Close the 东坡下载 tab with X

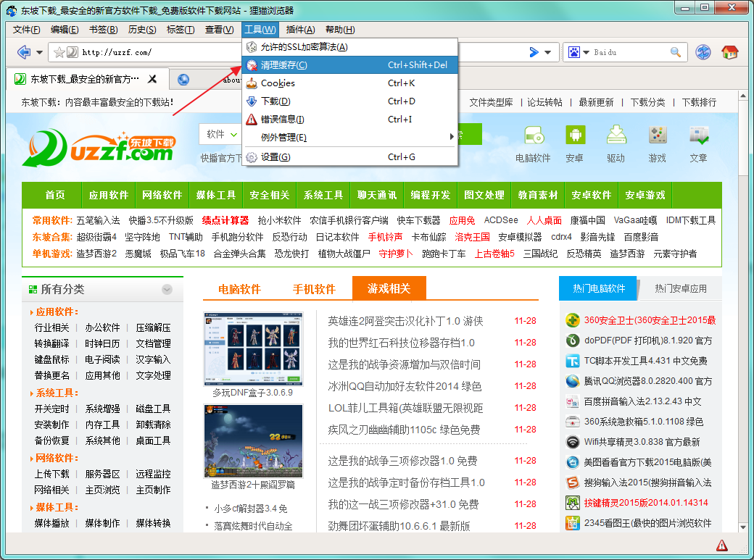tap(152, 79)
